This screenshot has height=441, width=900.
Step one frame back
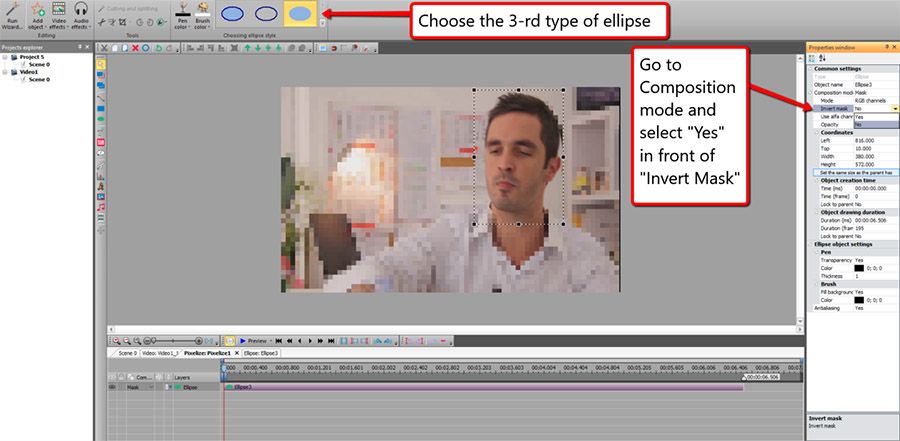point(300,341)
